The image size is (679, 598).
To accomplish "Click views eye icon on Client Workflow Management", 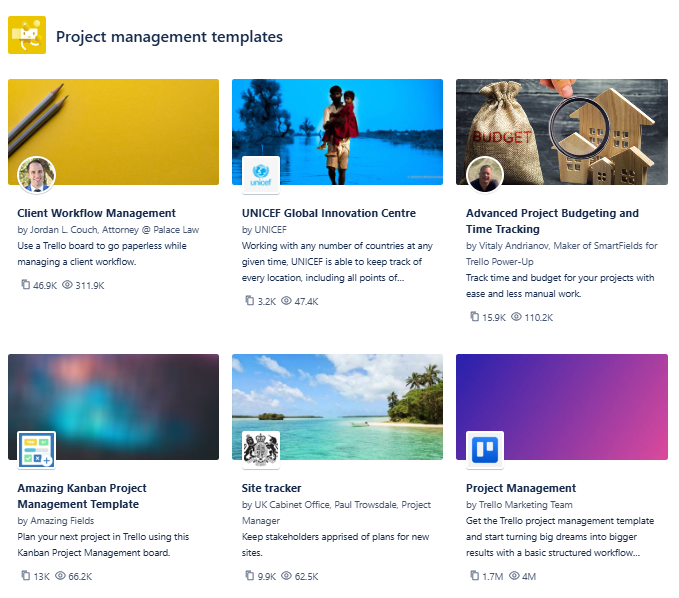I will pos(67,284).
